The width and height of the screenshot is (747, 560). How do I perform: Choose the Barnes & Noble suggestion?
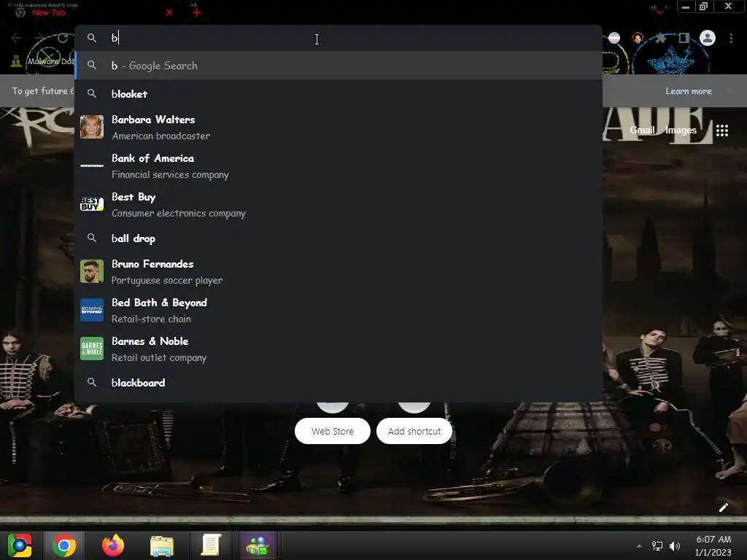click(x=338, y=349)
